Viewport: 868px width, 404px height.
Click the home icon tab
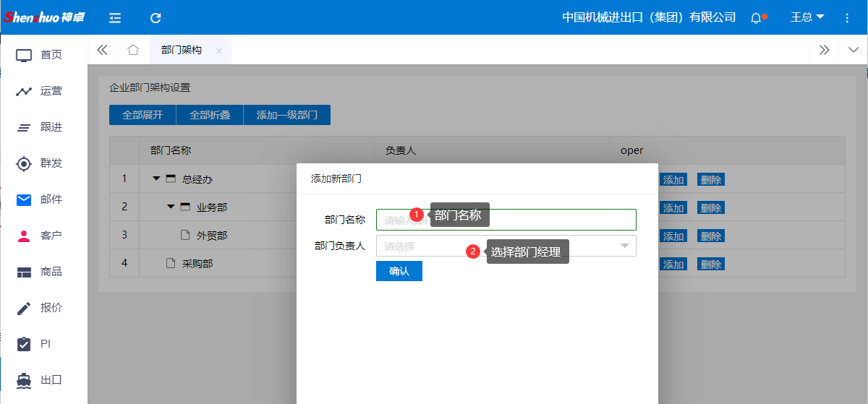coord(132,50)
